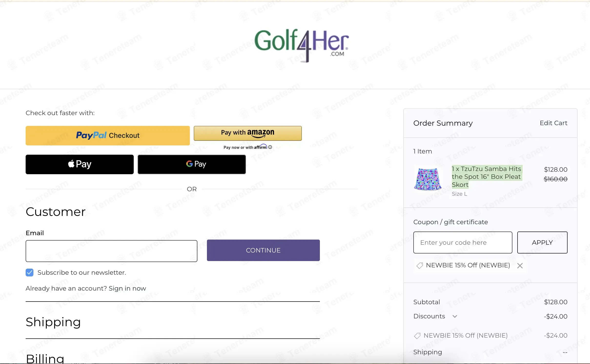590x364 pixels.
Task: Click the Coupon / gift certificate label
Action: coord(450,222)
